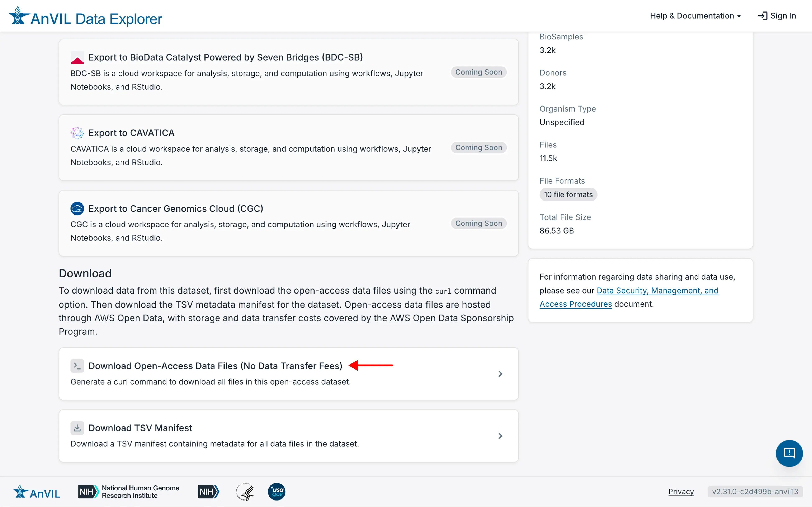
Task: Click the National Human Genome Research Institute logo
Action: [x=128, y=492]
